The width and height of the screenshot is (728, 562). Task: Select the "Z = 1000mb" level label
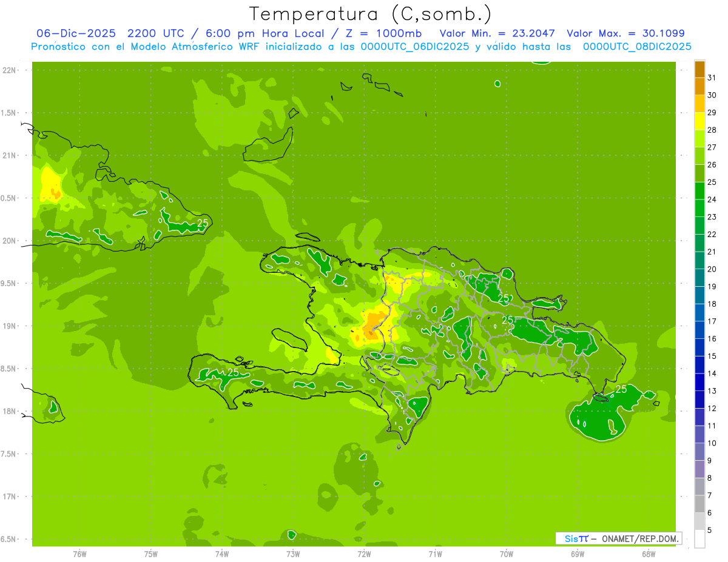coord(385,33)
